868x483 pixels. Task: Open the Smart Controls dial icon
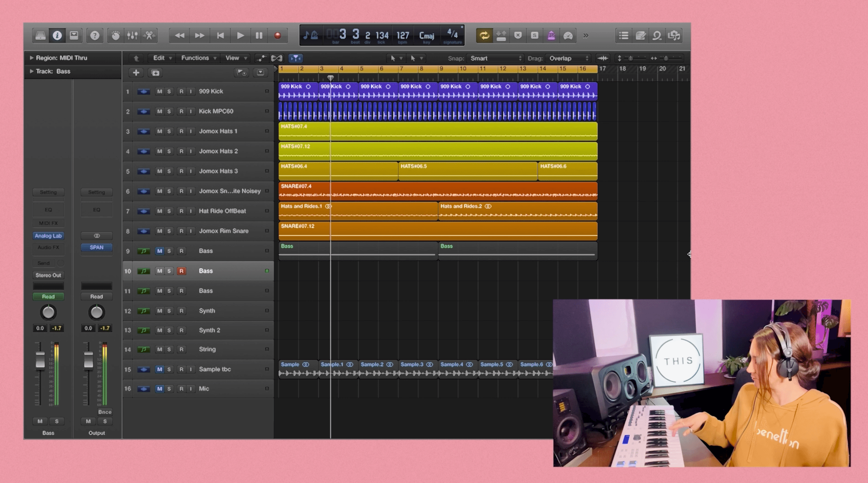(115, 36)
